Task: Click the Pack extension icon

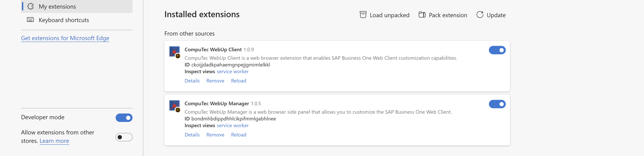Action: [422, 15]
